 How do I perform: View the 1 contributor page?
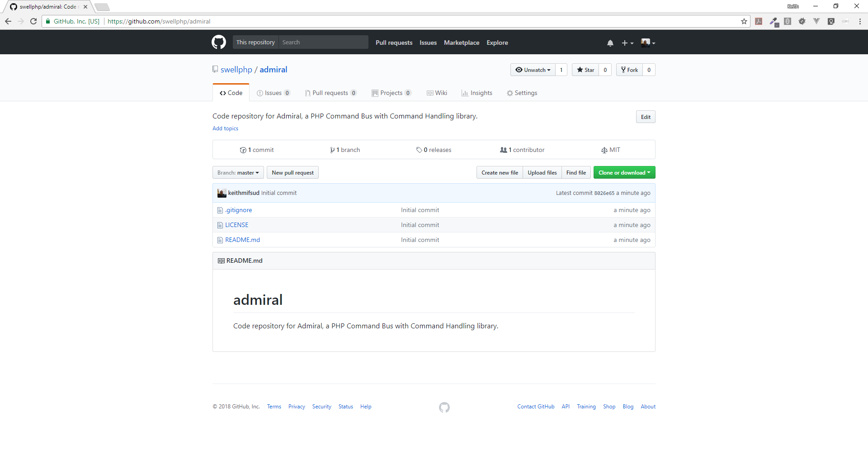(522, 150)
